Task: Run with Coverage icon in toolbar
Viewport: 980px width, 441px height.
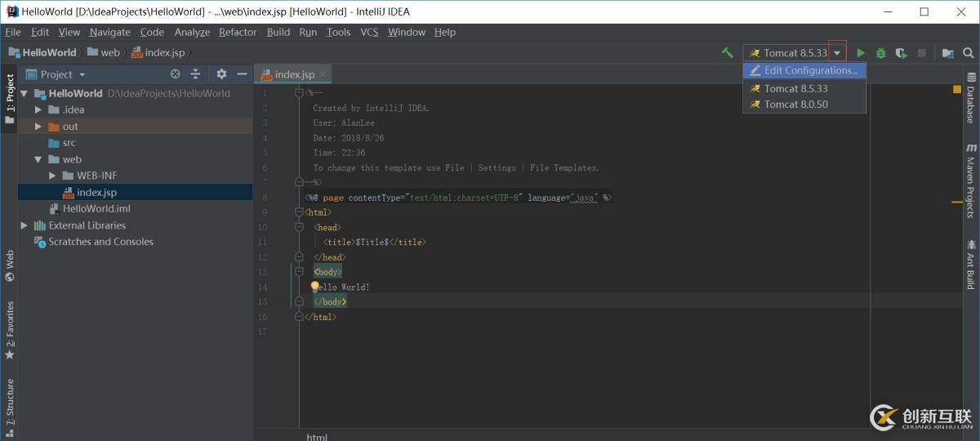Action: point(901,52)
